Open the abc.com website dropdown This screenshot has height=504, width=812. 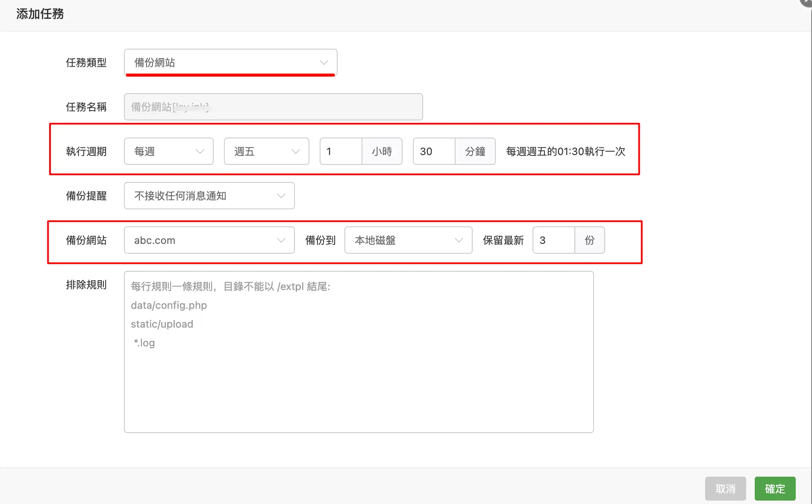[209, 240]
